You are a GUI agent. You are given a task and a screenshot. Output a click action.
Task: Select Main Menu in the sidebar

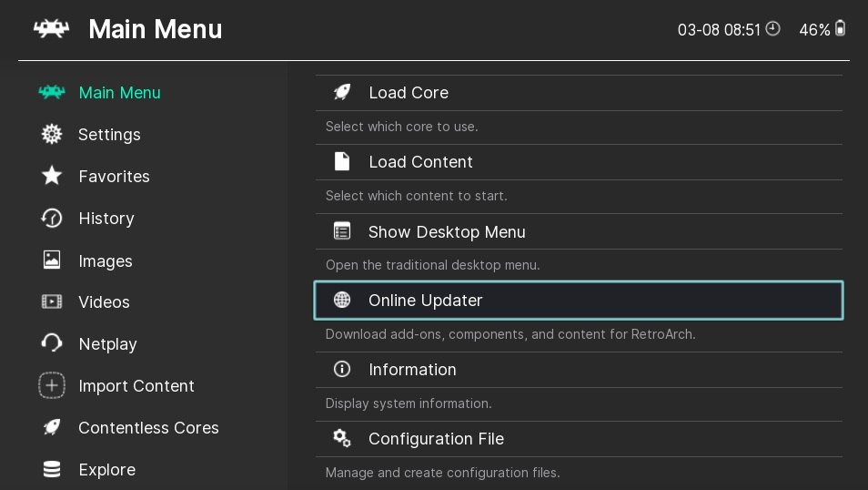[119, 93]
